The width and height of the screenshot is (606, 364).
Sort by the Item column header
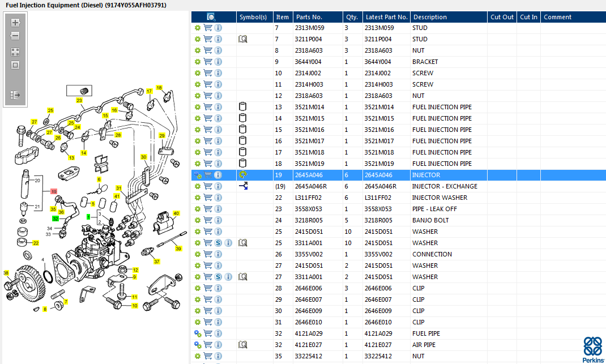coord(283,17)
